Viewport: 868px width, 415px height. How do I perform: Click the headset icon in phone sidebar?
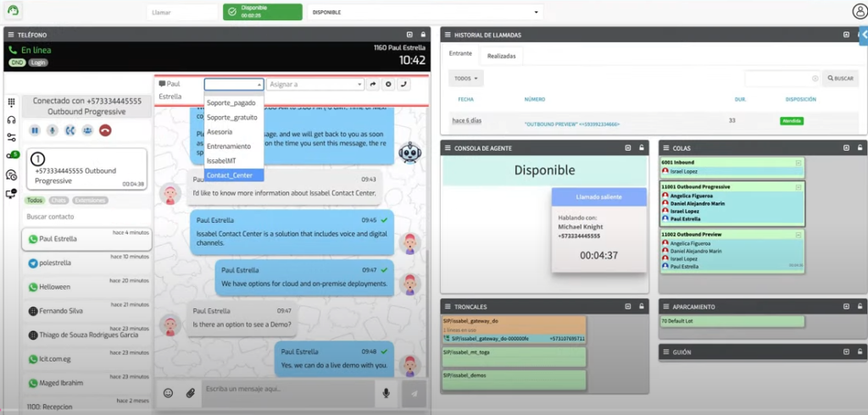click(x=11, y=120)
